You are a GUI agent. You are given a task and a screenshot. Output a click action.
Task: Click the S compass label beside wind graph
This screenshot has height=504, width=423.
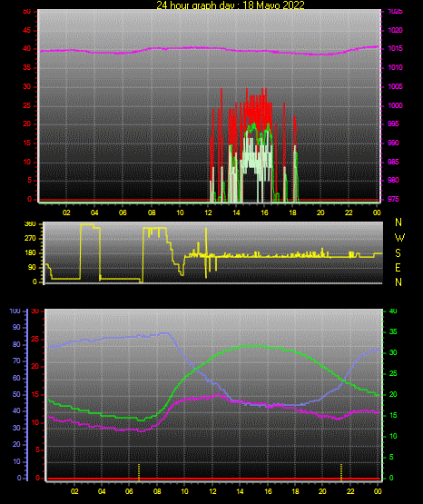(x=398, y=253)
